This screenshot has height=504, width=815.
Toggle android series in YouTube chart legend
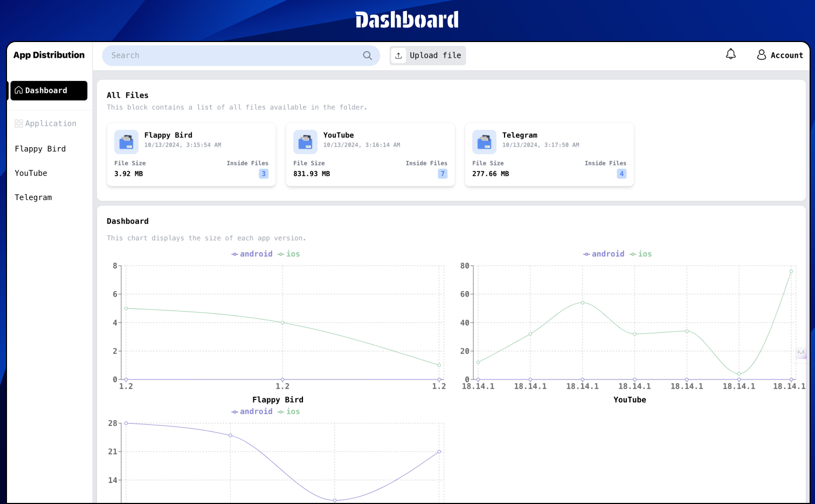click(x=604, y=254)
